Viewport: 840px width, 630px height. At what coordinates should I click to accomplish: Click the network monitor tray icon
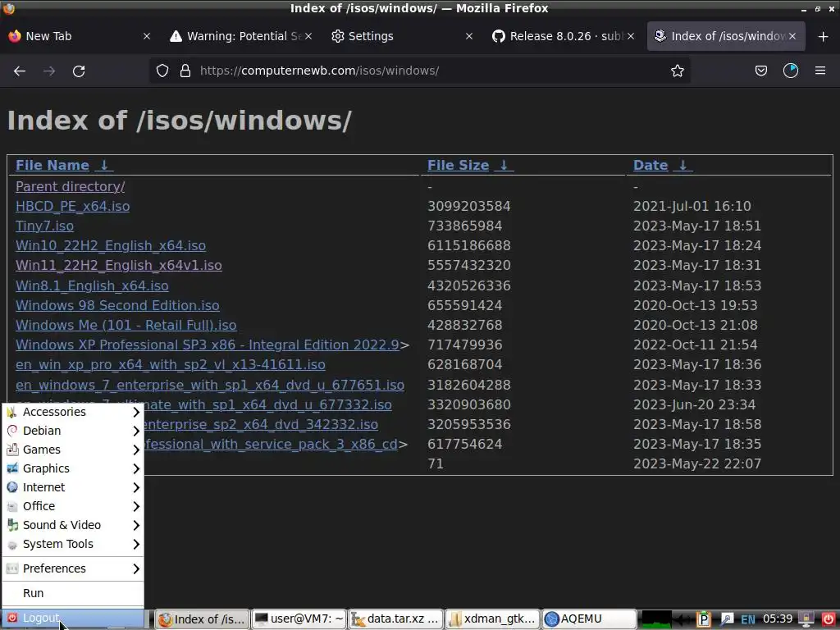pos(806,619)
